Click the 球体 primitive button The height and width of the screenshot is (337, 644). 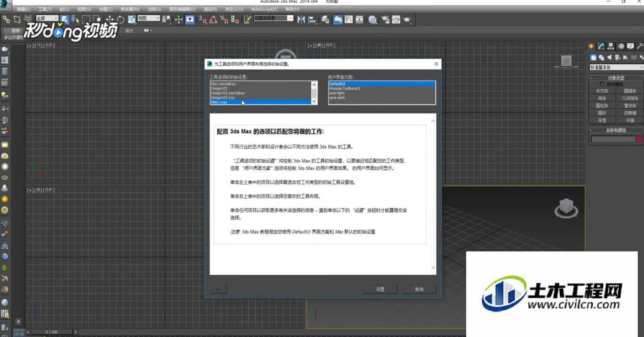pyautogui.click(x=602, y=98)
